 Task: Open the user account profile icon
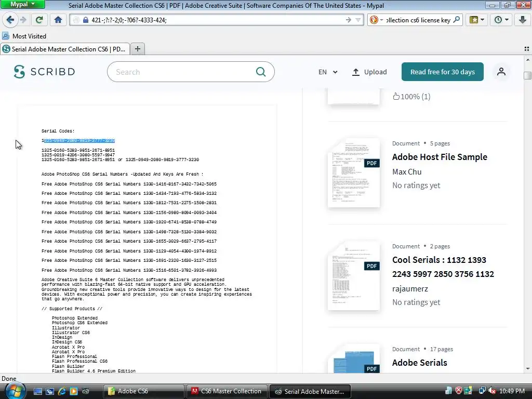pyautogui.click(x=501, y=72)
